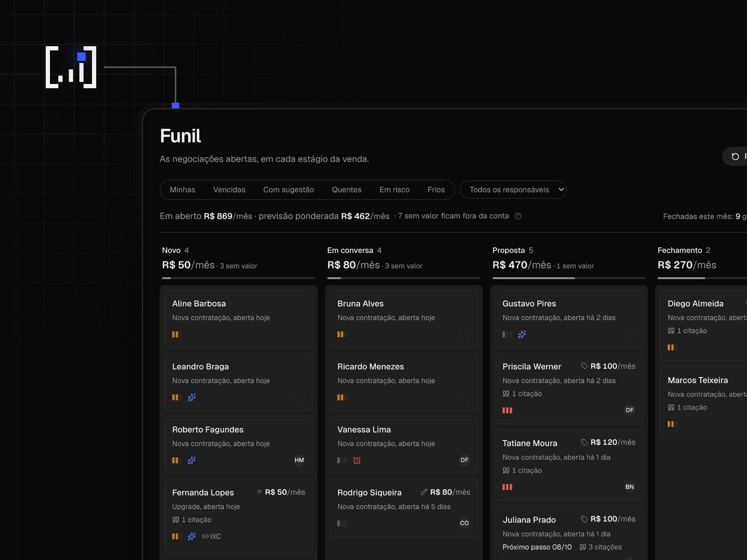This screenshot has height=560, width=747.
Task: Open the sparkle suggestion on Fernanda Lopes card
Action: tap(191, 536)
